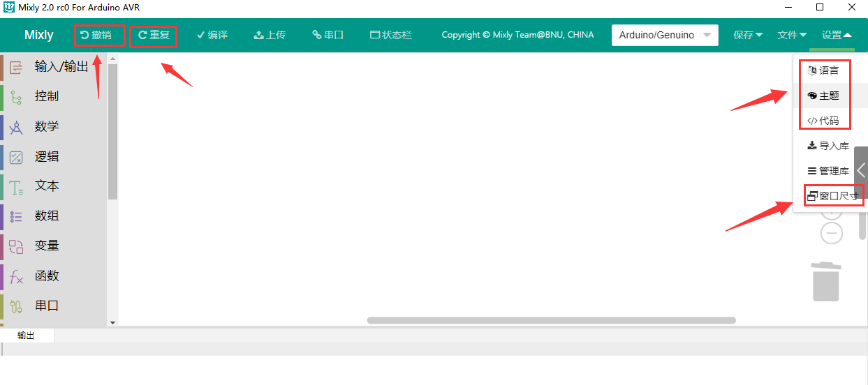Expand the side code panel chevron

coord(861,169)
